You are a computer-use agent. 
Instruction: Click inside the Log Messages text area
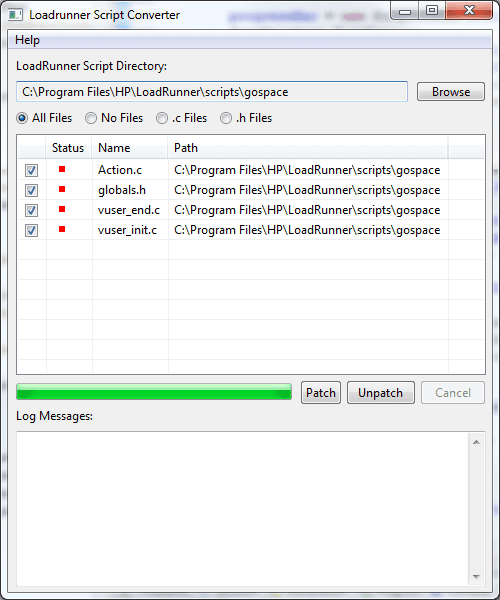pyautogui.click(x=243, y=509)
